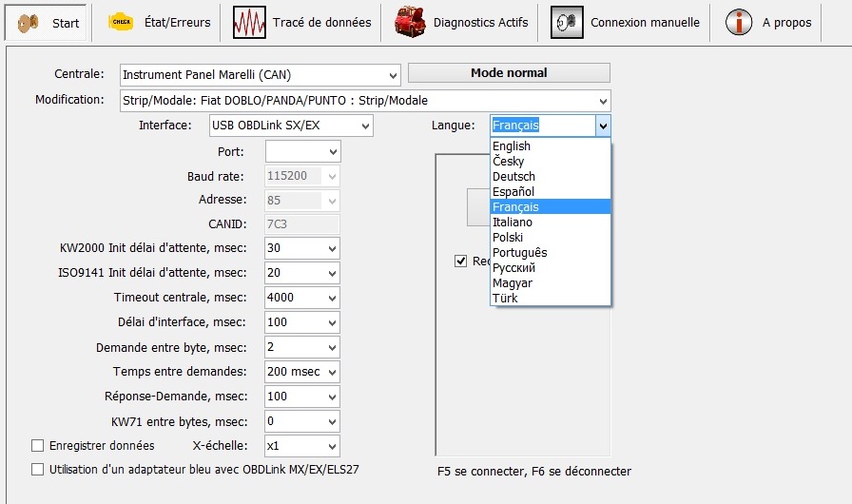Toggle the OBDLink MX/EX/ELS27 blue adapter checkbox
This screenshot has height=504, width=852.
38,469
